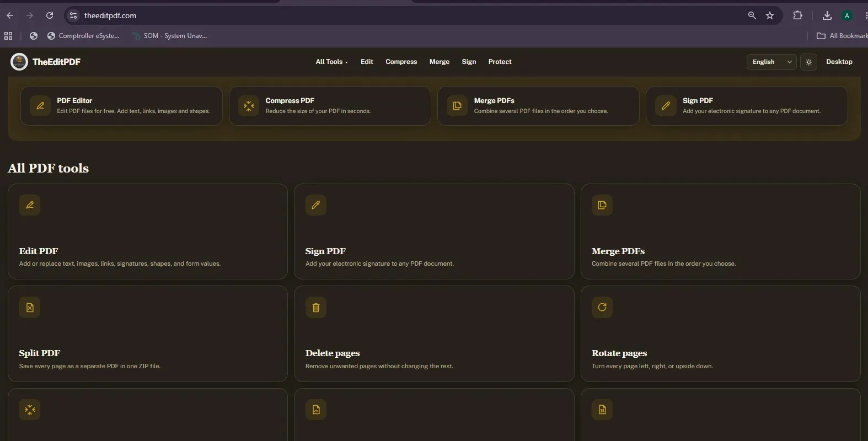This screenshot has width=868, height=441.
Task: Toggle the light/dark theme button
Action: 809,62
